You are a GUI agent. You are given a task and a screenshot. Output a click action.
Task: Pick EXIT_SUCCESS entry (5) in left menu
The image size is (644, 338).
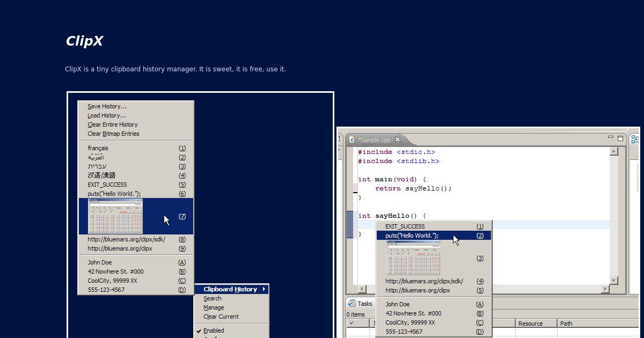[x=136, y=185]
